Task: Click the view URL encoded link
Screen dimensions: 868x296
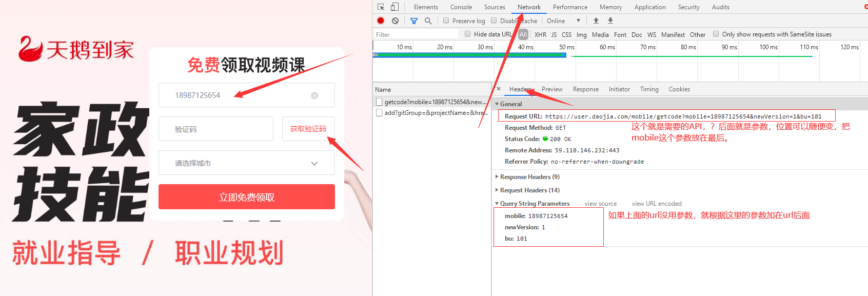Action: point(657,204)
